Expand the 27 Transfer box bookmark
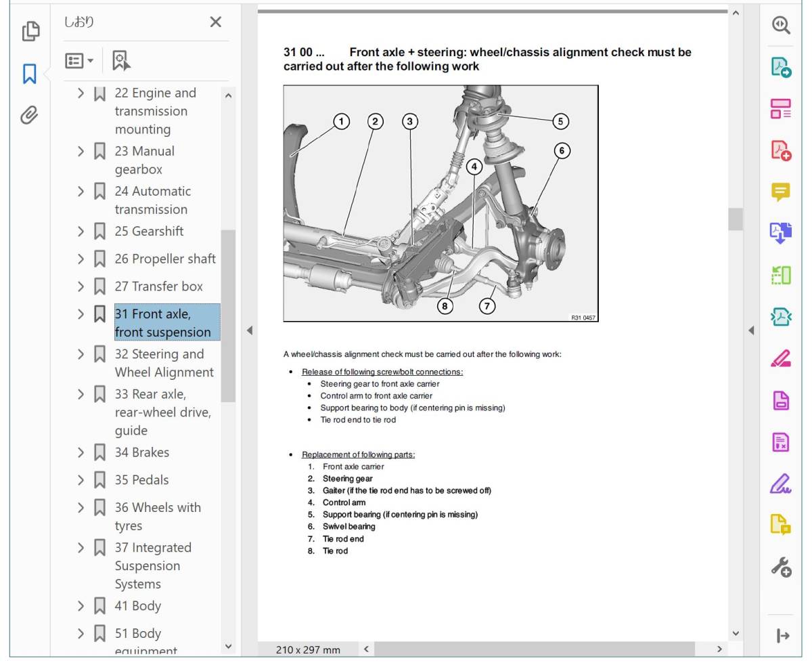The height and width of the screenshot is (667, 812). tap(81, 286)
